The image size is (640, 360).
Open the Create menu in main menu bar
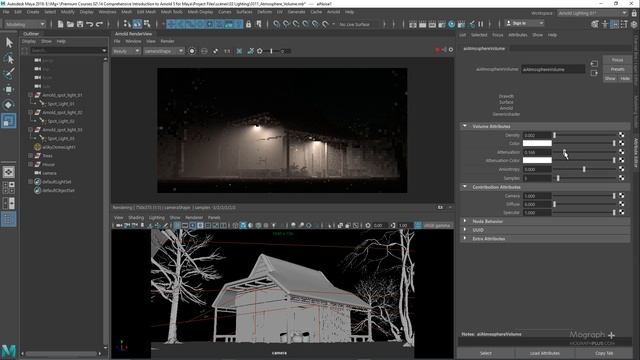point(33,12)
